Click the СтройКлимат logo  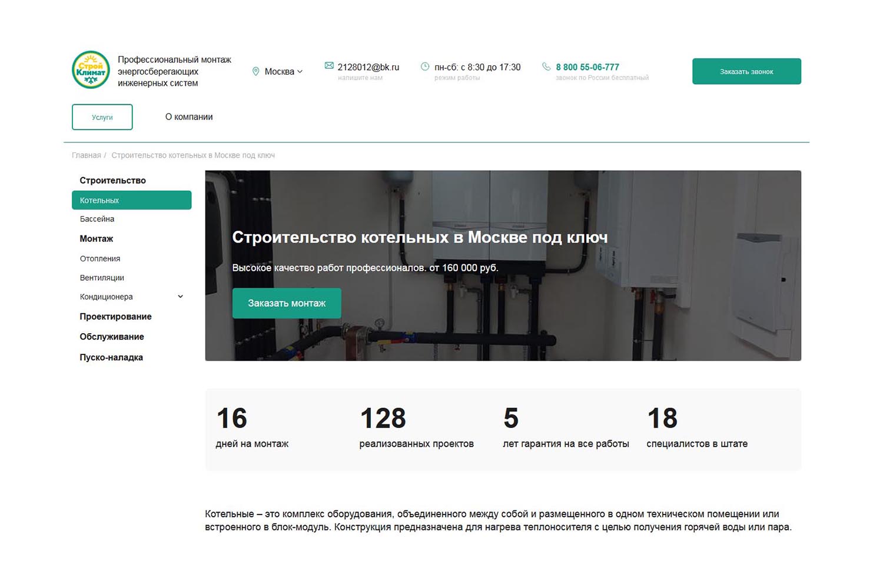tap(91, 70)
